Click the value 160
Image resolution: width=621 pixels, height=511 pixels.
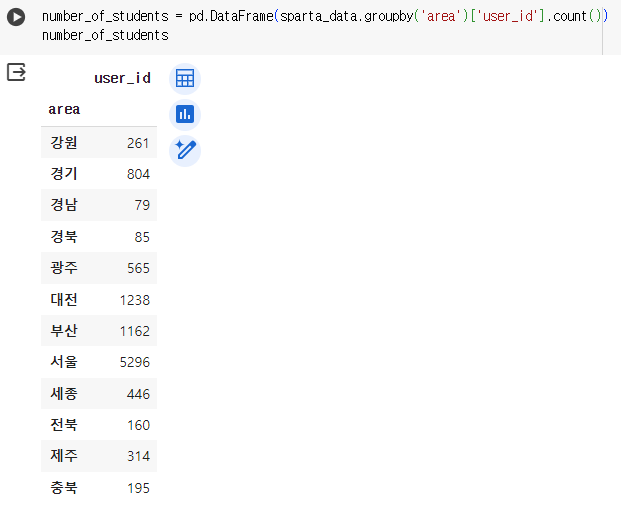[138, 425]
